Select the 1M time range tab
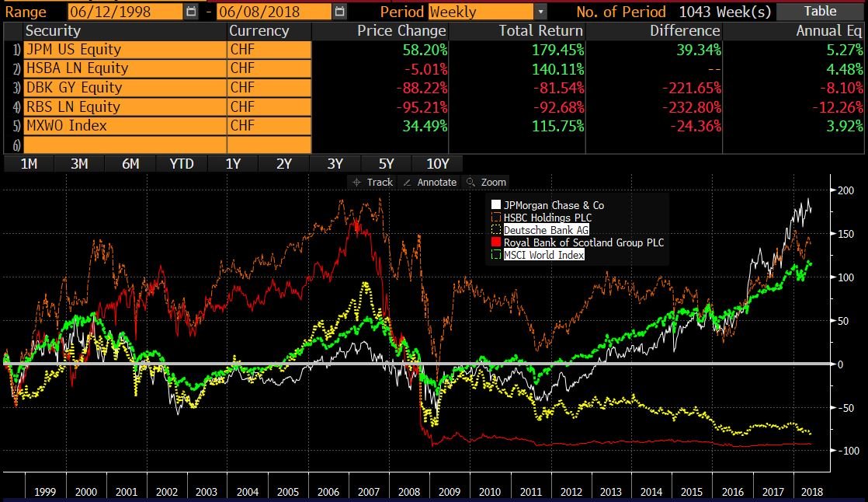Image resolution: width=868 pixels, height=502 pixels. 29,164
